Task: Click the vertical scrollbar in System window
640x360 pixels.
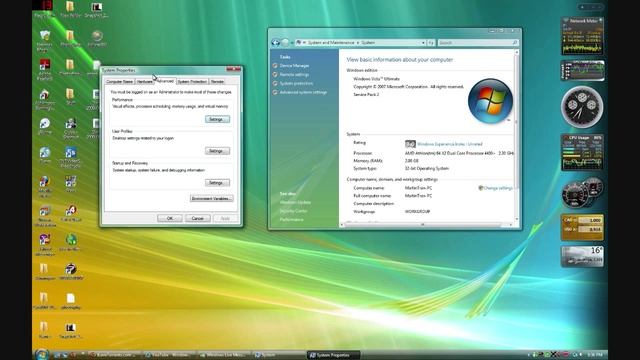Action: (x=516, y=135)
